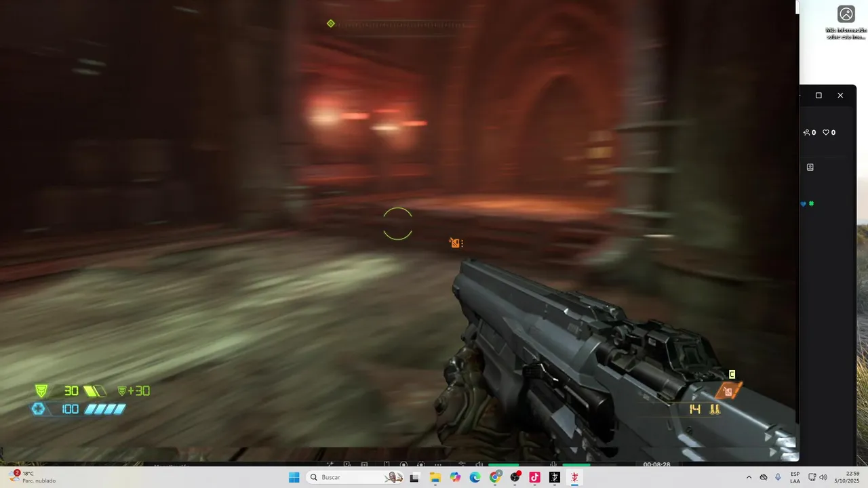Switch to the active red-logo taskbar app

click(x=575, y=477)
